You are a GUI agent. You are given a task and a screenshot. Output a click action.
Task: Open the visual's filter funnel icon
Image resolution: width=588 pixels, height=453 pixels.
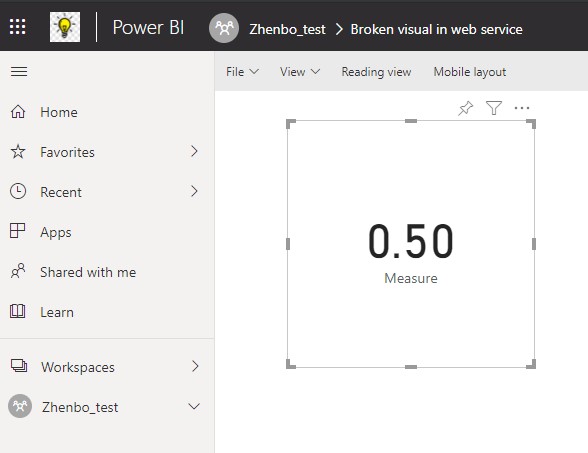[x=494, y=108]
